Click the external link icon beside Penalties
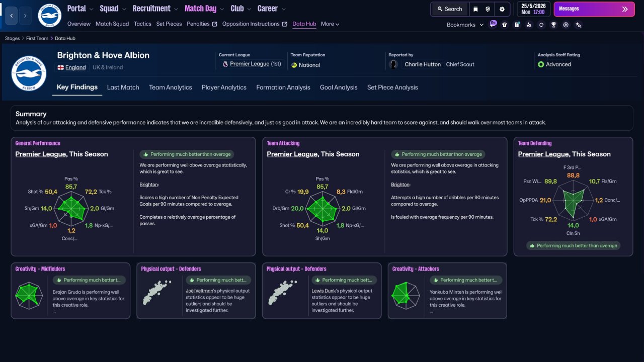The image size is (644, 362). [x=215, y=24]
